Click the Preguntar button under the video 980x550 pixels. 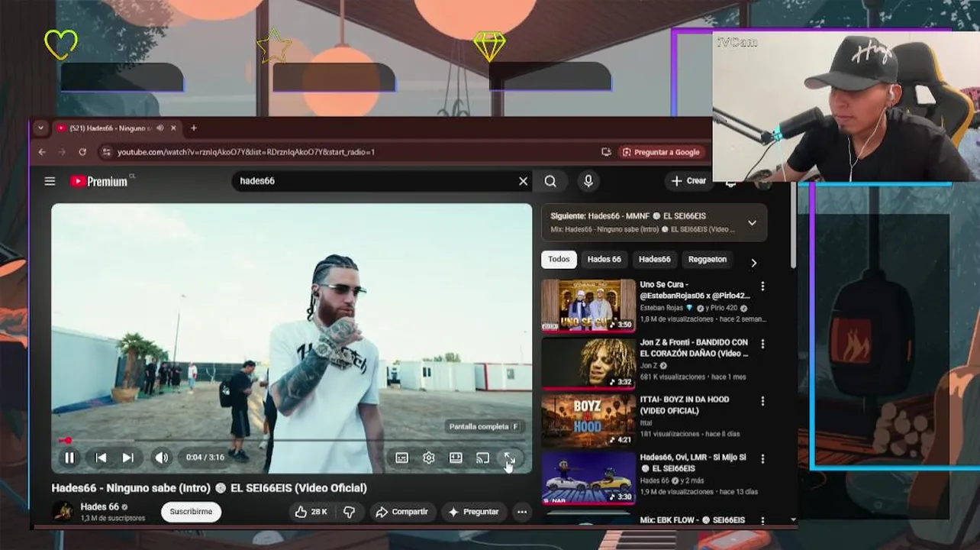(473, 512)
